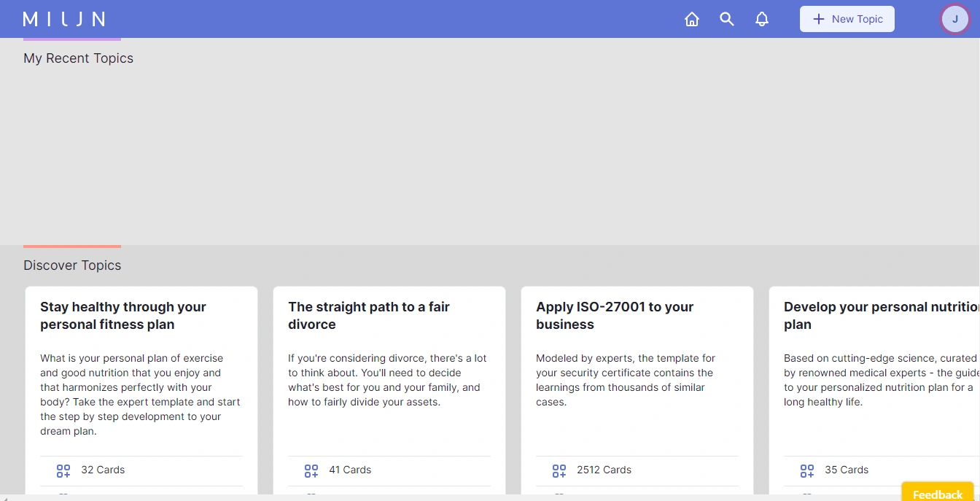This screenshot has width=980, height=501.
Task: Open the user avatar "J" menu
Action: 955,19
